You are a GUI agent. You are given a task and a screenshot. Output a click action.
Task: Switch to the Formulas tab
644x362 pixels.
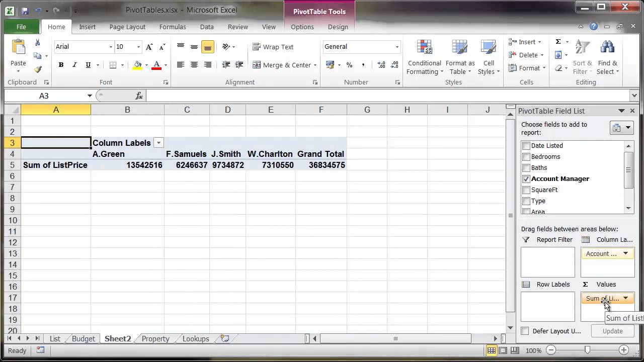pos(173,27)
